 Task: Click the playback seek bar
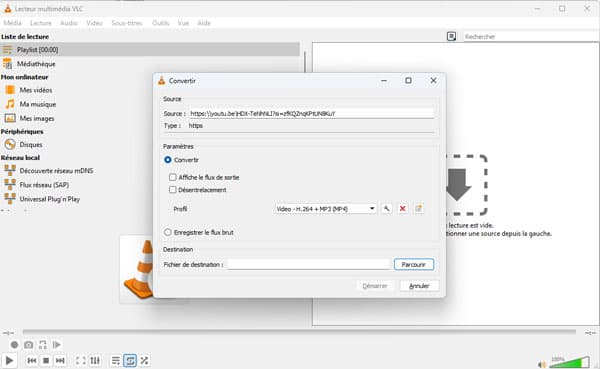(x=299, y=332)
